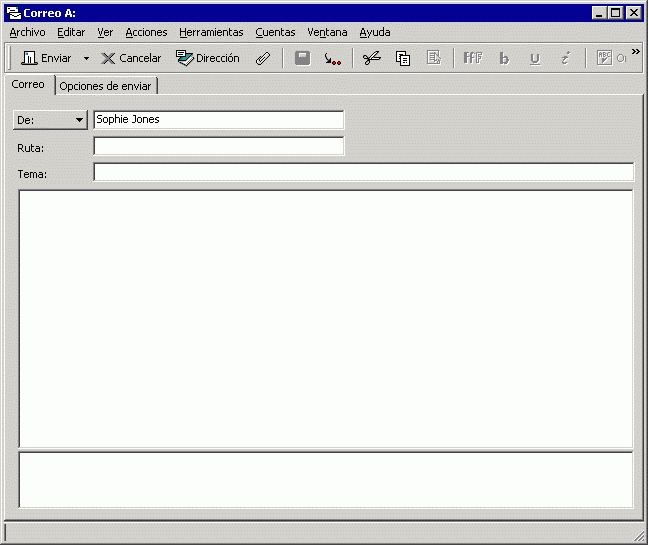Image resolution: width=648 pixels, height=545 pixels.
Task: Maximize the Correo A: window
Action: pos(615,13)
